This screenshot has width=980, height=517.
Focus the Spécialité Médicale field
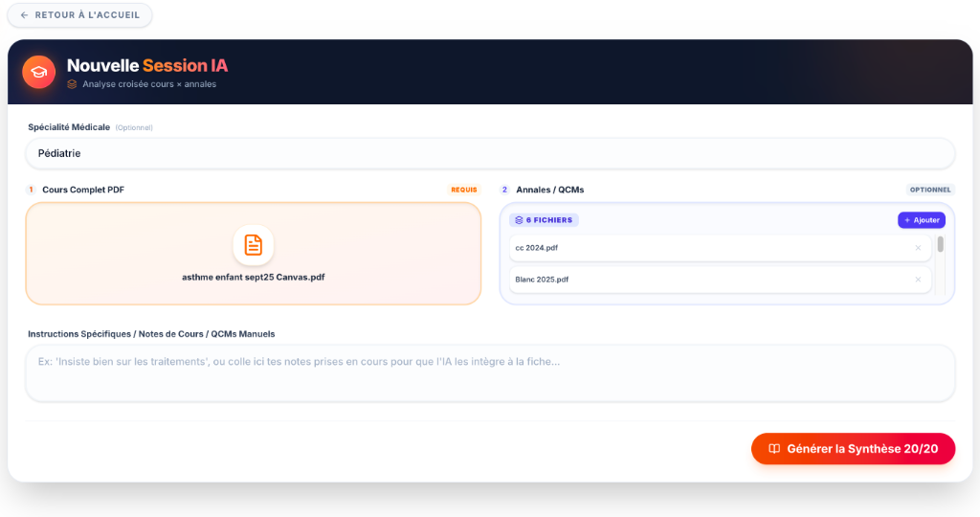[x=489, y=153]
